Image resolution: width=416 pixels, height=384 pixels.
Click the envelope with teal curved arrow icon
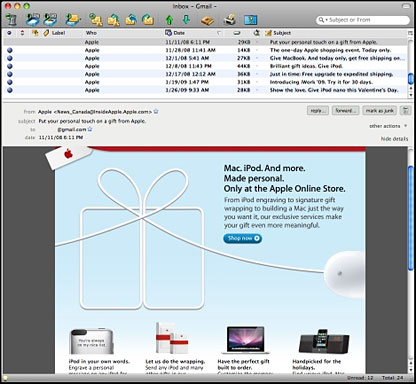pos(148,20)
